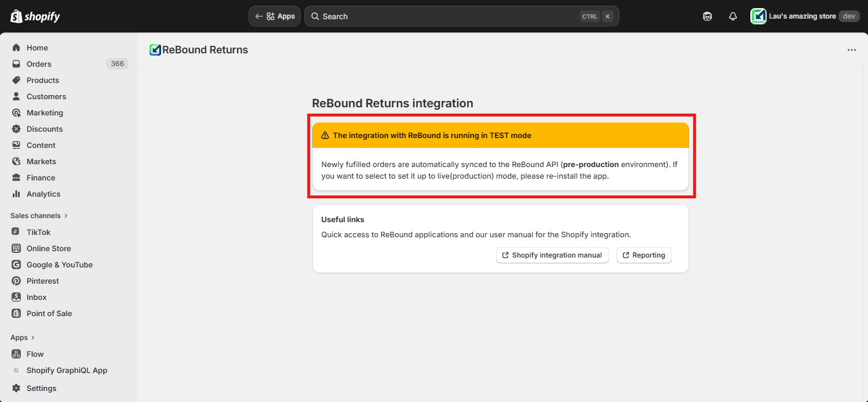The image size is (868, 402).
Task: Click the Customers person icon
Action: click(16, 96)
